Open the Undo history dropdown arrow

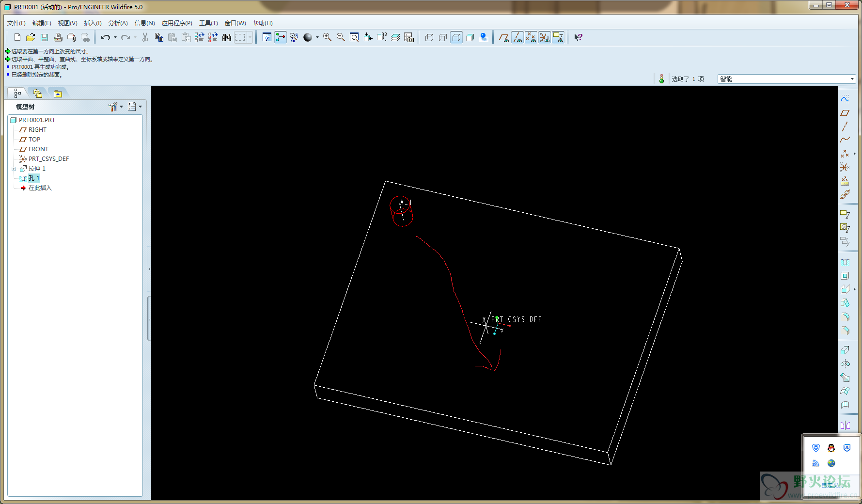tap(115, 37)
